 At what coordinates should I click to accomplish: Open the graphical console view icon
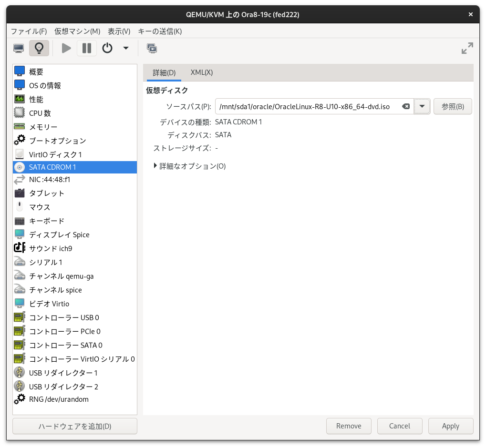click(x=18, y=48)
